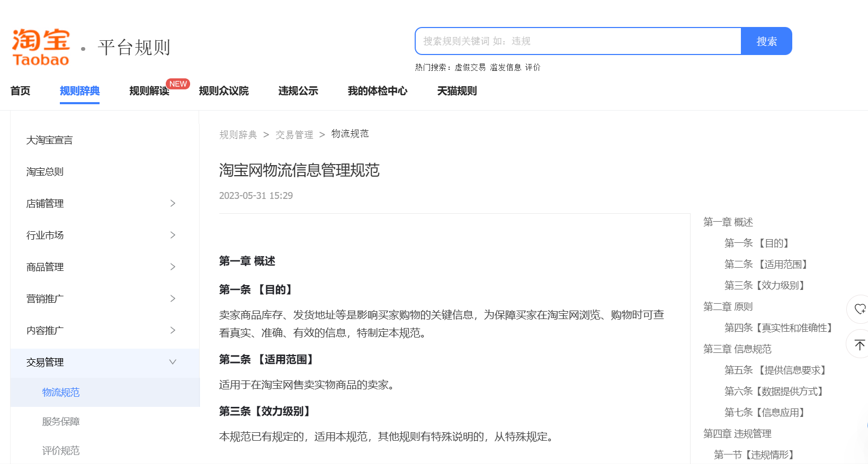Open 我的体检中心 tab
This screenshot has width=868, height=464.
click(378, 91)
